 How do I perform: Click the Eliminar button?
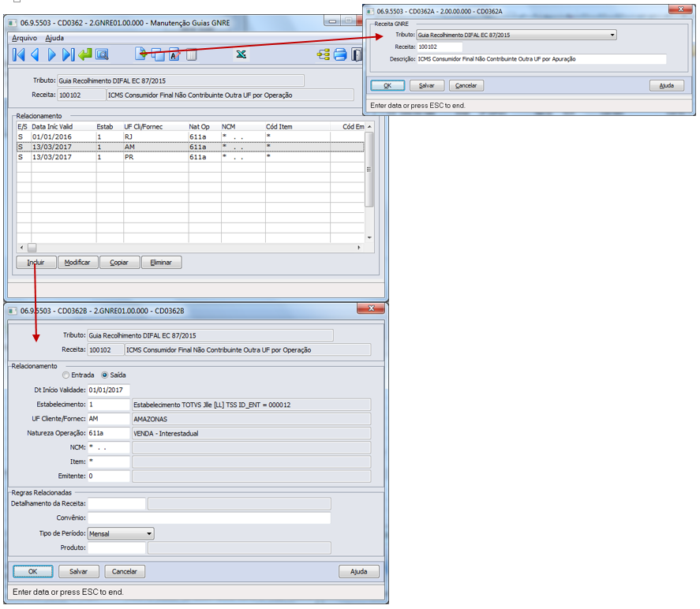pyautogui.click(x=161, y=263)
